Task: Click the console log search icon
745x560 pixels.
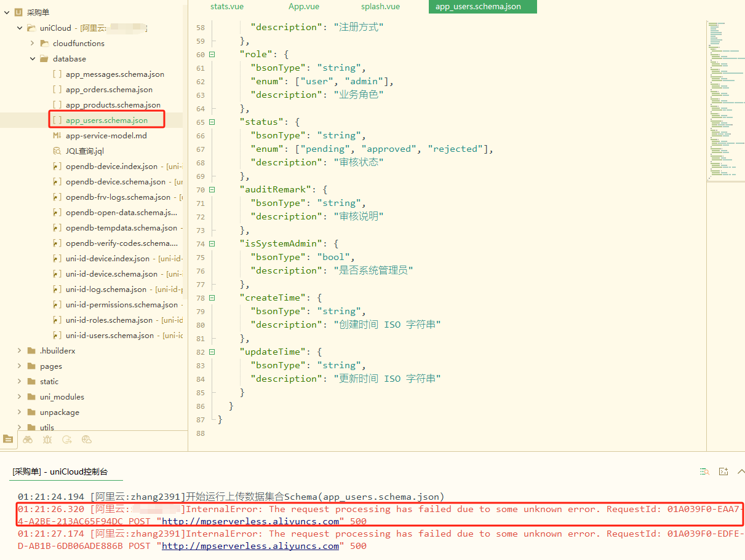Action: click(x=704, y=471)
